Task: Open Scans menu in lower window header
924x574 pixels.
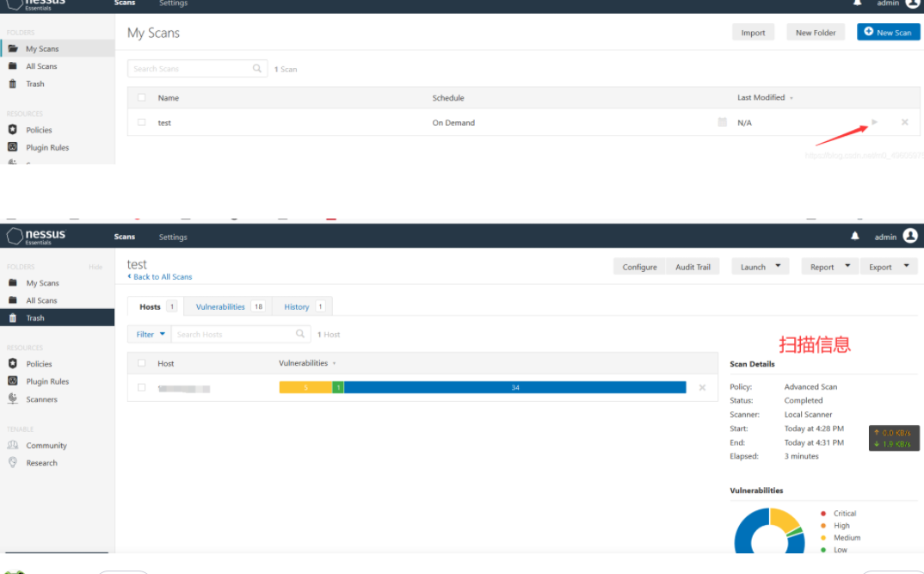Action: pyautogui.click(x=125, y=237)
